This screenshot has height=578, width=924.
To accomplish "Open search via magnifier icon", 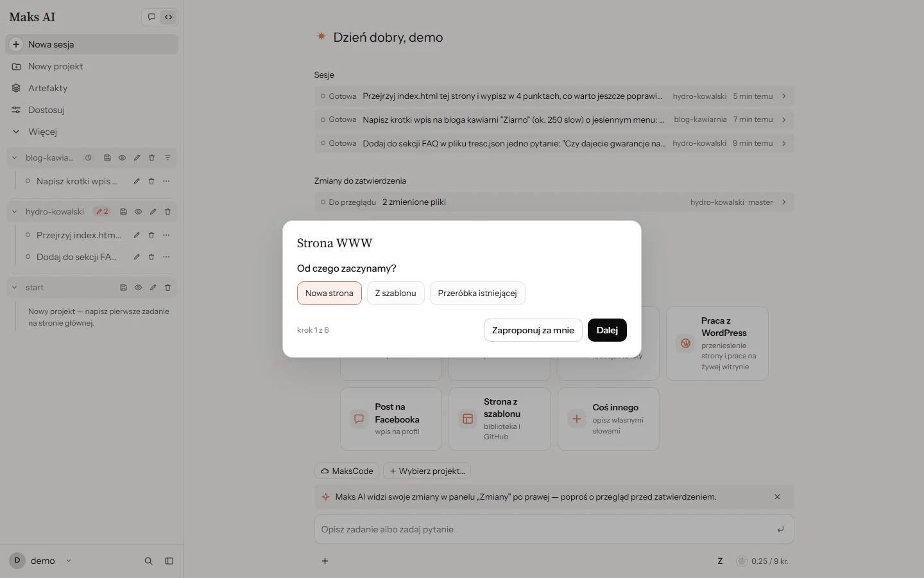I will pos(148,561).
